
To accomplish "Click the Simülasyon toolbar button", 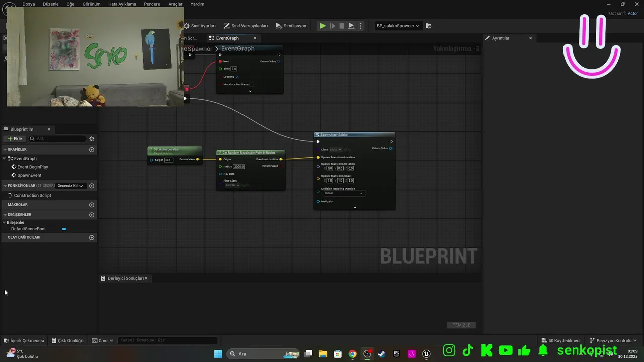I will click(291, 26).
